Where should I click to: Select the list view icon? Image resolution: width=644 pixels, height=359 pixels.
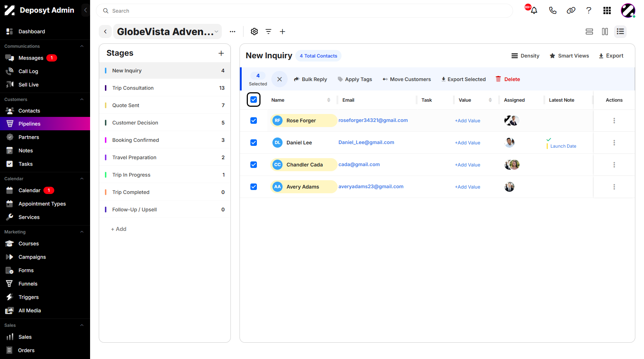pos(620,31)
